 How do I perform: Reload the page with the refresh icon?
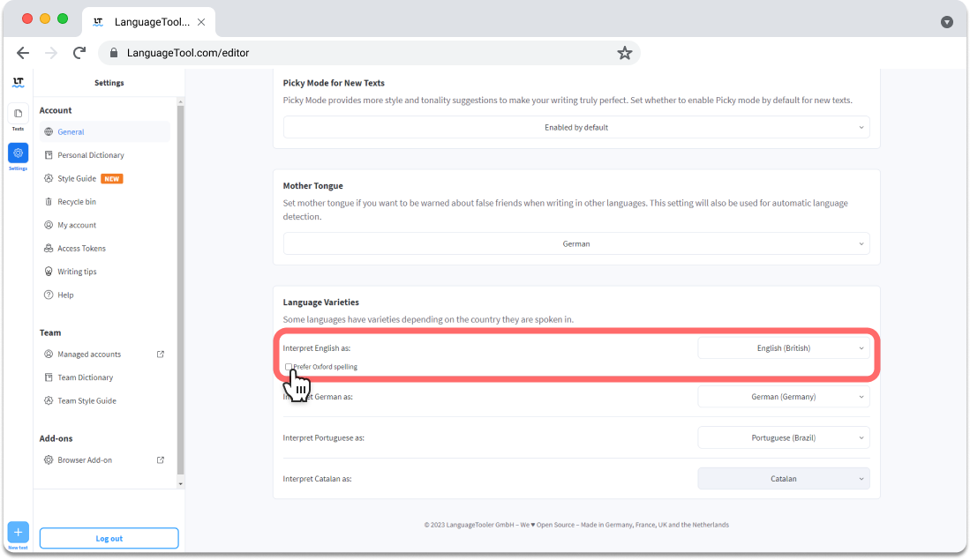[79, 53]
